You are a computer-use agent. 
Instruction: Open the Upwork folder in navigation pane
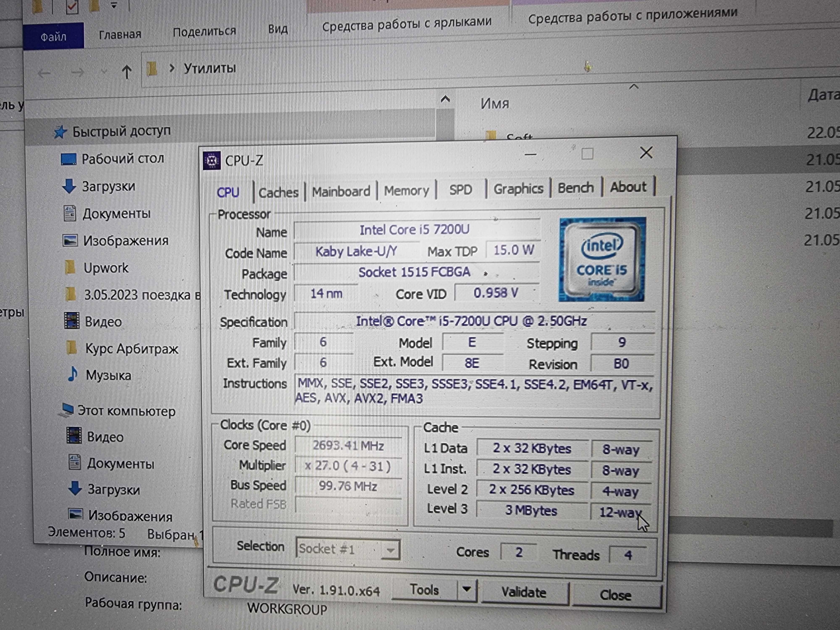coord(106,268)
